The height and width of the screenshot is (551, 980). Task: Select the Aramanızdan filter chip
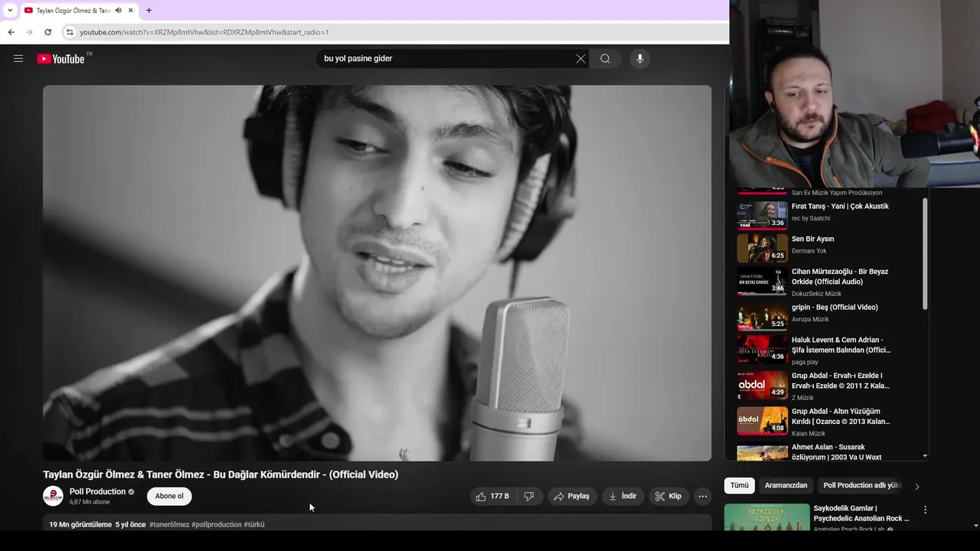tap(786, 485)
